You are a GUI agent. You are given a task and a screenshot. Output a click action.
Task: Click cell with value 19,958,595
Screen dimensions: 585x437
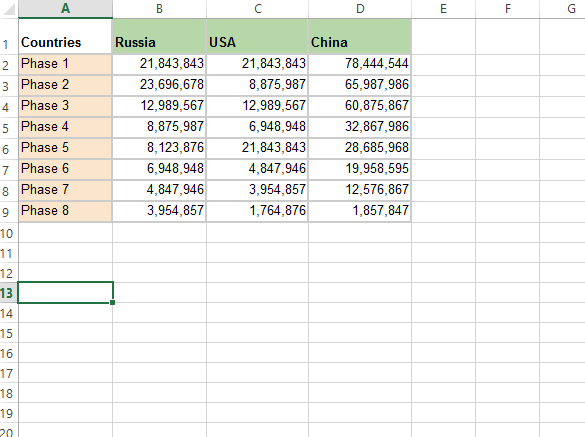tap(360, 169)
